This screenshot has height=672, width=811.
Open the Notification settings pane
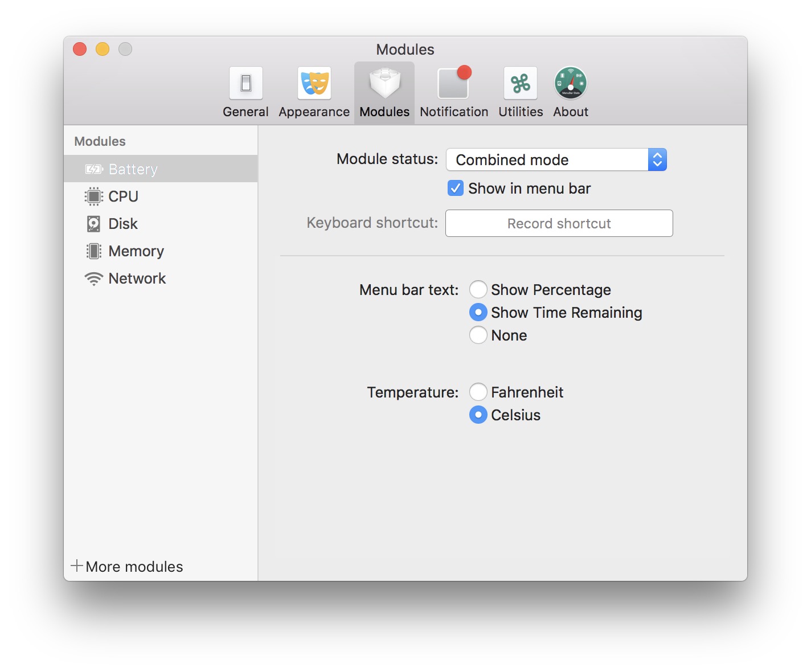pyautogui.click(x=453, y=91)
